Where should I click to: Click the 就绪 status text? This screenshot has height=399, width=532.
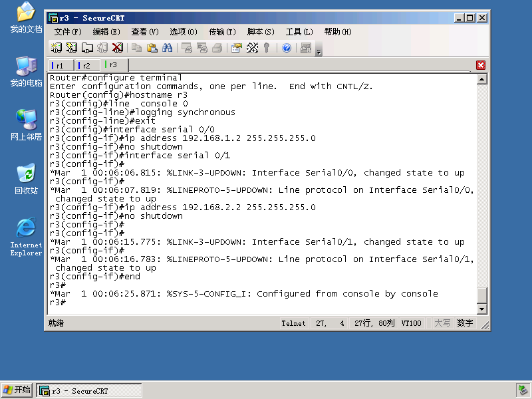point(56,323)
